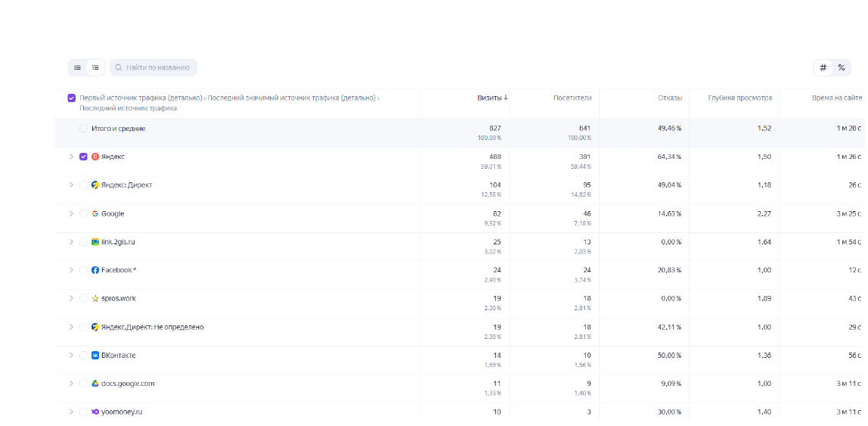The image size is (868, 426).
Task: Click the yoomoney.ru logo icon
Action: 95,412
